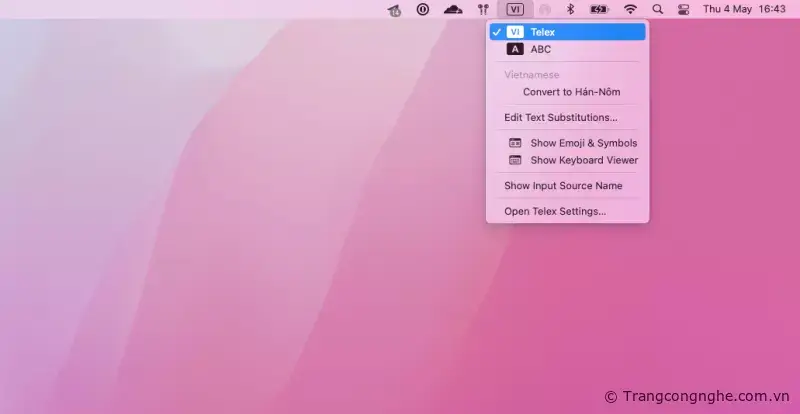The height and width of the screenshot is (414, 800).
Task: Open Control Center icon in menu bar
Action: tap(684, 9)
